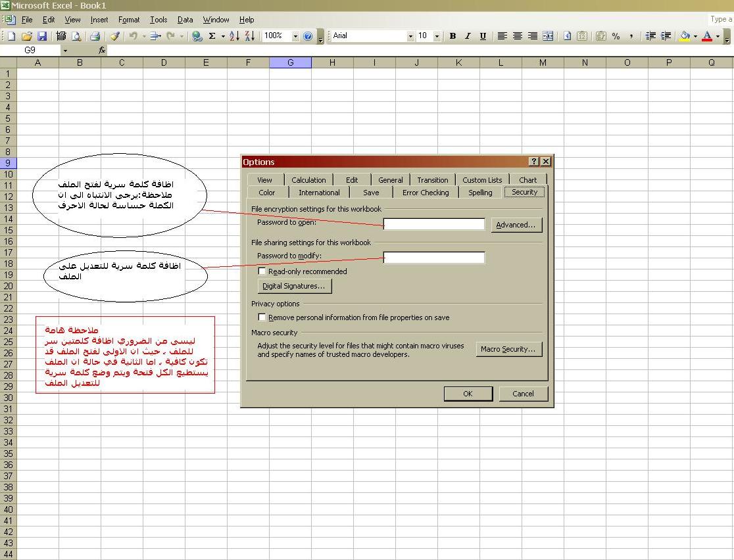Merge and center the selected cells
This screenshot has width=734, height=560.
point(548,36)
